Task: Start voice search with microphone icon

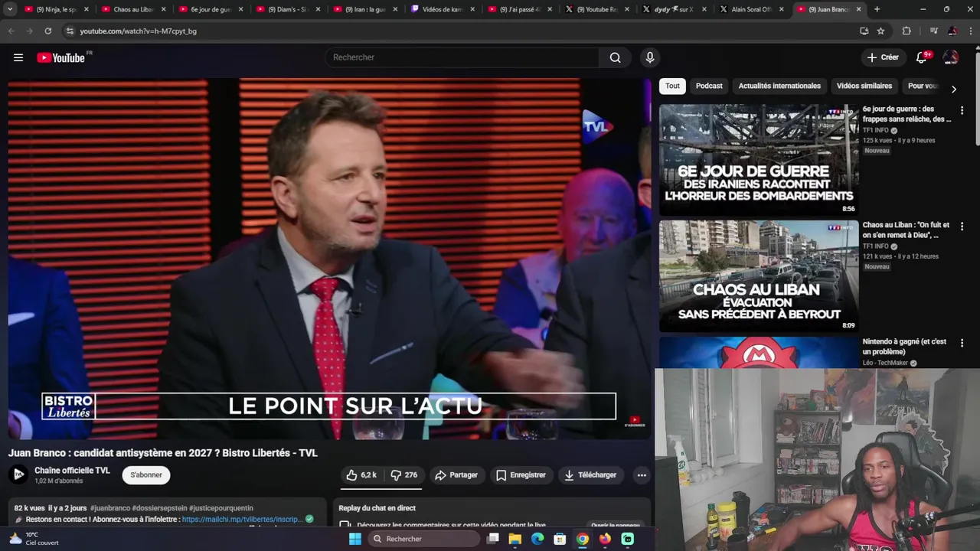Action: click(x=650, y=57)
